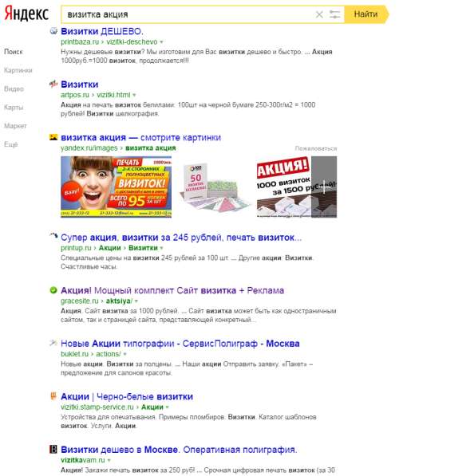Open surprised woman визиток 95 thumbnail
The image size is (474, 476).
click(116, 187)
